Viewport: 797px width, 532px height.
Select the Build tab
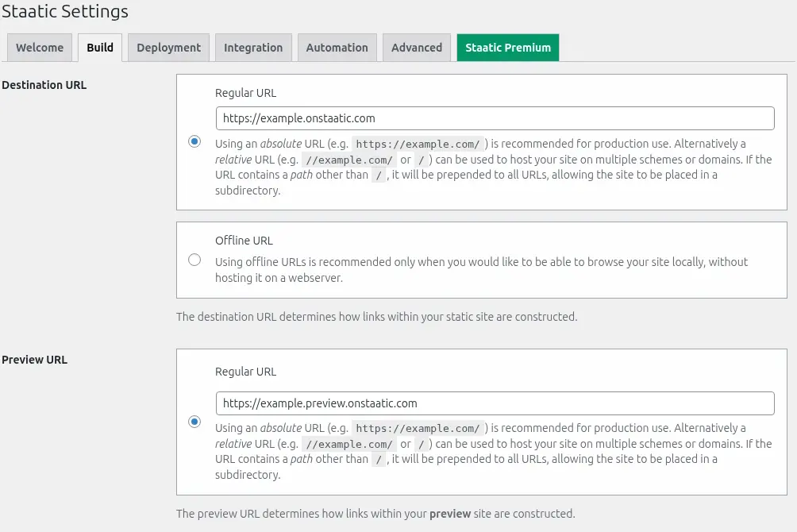click(100, 48)
